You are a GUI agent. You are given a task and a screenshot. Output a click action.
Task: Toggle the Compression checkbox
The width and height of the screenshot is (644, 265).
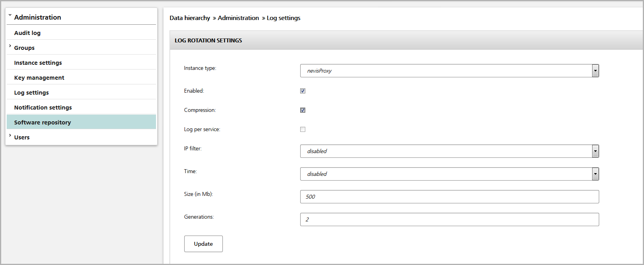click(x=303, y=110)
